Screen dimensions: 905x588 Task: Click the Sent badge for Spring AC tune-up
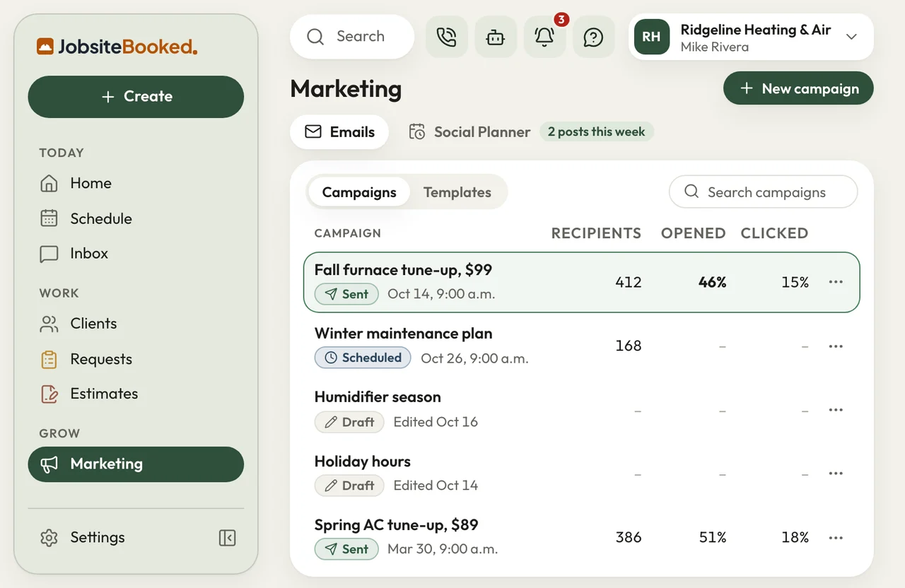[346, 549]
